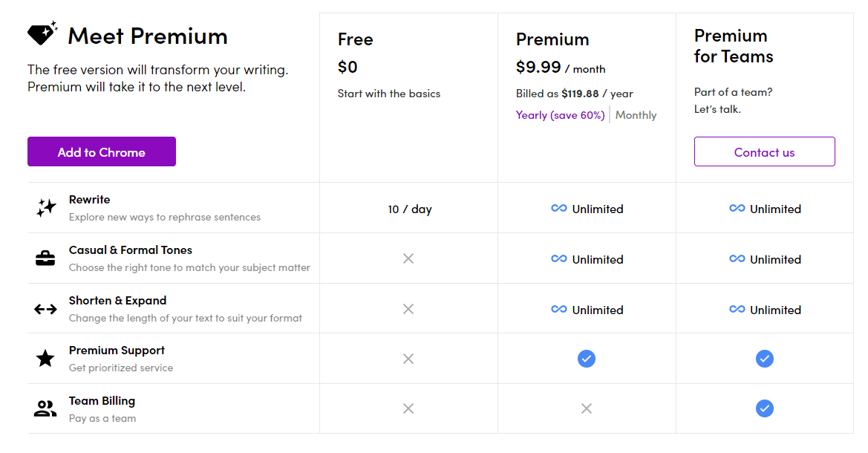Click the blue checkmark for Premium Support in Premium
868x453 pixels.
pos(586,359)
